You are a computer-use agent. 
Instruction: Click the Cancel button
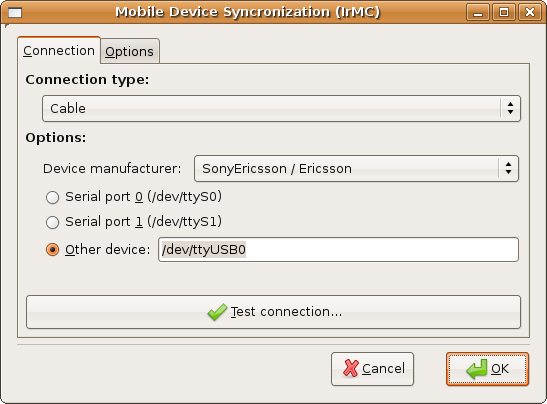[x=372, y=369]
